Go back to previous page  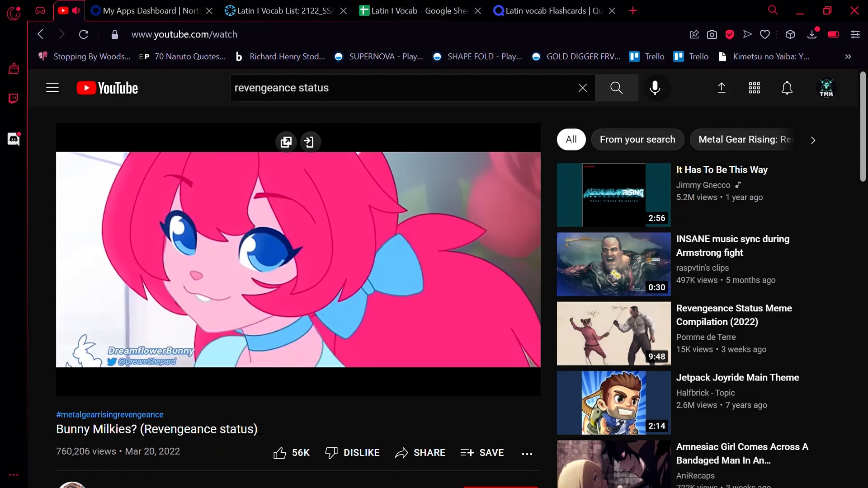pos(41,34)
